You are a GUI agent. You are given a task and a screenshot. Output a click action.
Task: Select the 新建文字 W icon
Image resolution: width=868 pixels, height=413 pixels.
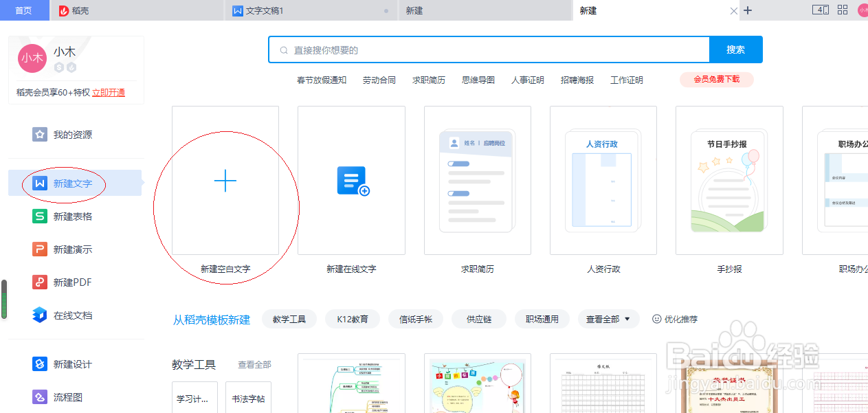[40, 183]
